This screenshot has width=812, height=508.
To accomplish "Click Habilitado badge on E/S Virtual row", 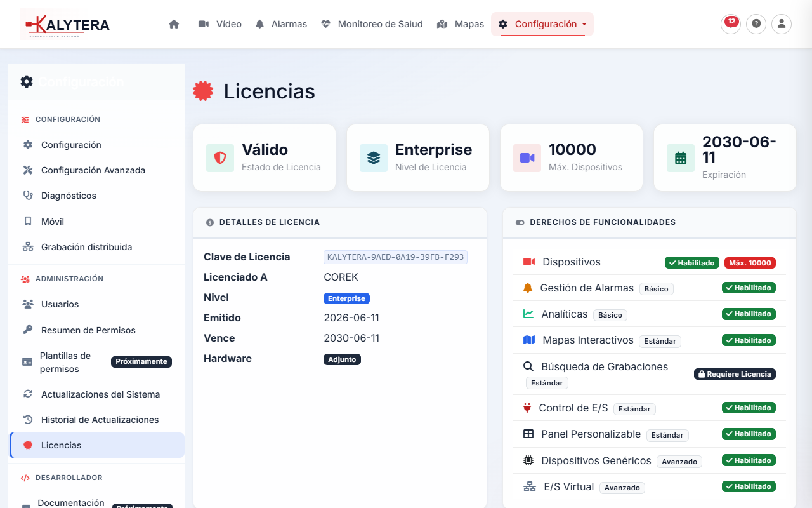I will pos(749,486).
